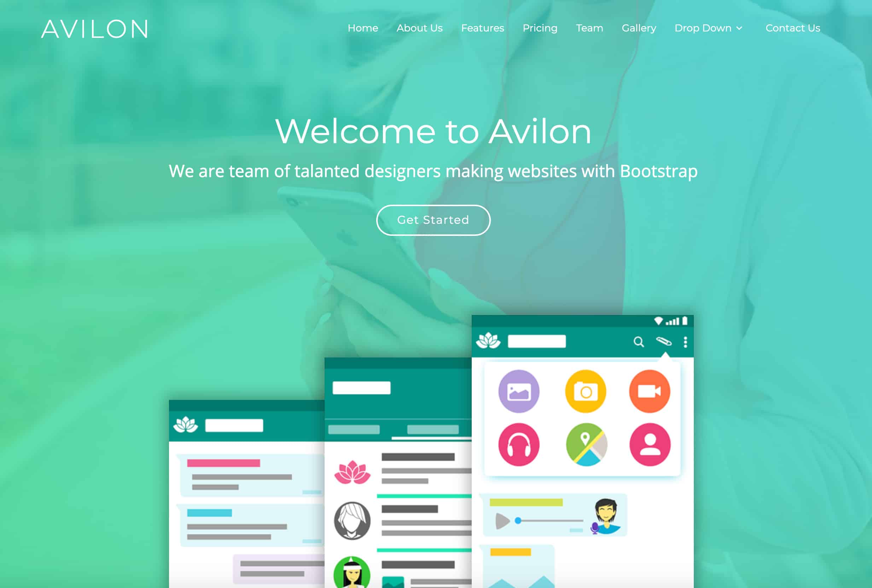
Task: Click the attachment/paperclip icon in toolbar
Action: (x=662, y=341)
